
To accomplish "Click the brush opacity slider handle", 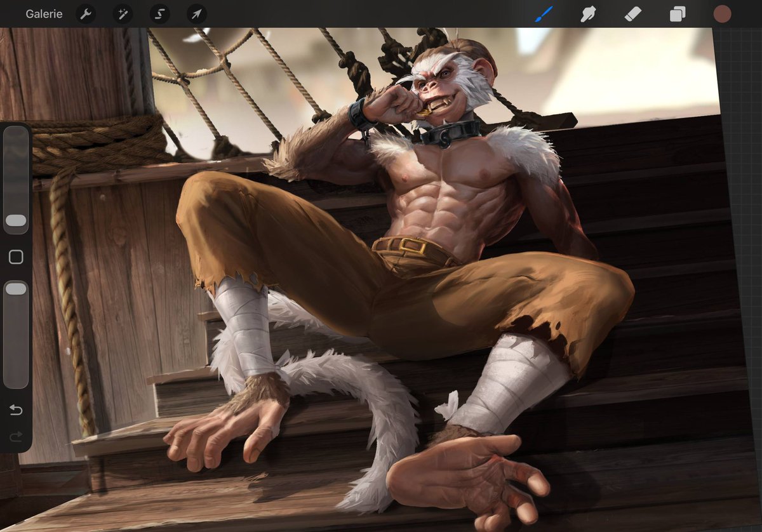I will pos(16,289).
